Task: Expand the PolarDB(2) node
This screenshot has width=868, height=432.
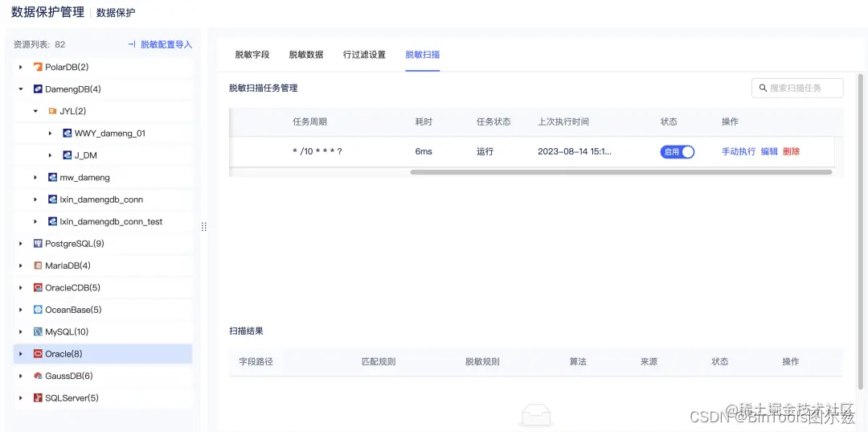Action: tap(20, 67)
